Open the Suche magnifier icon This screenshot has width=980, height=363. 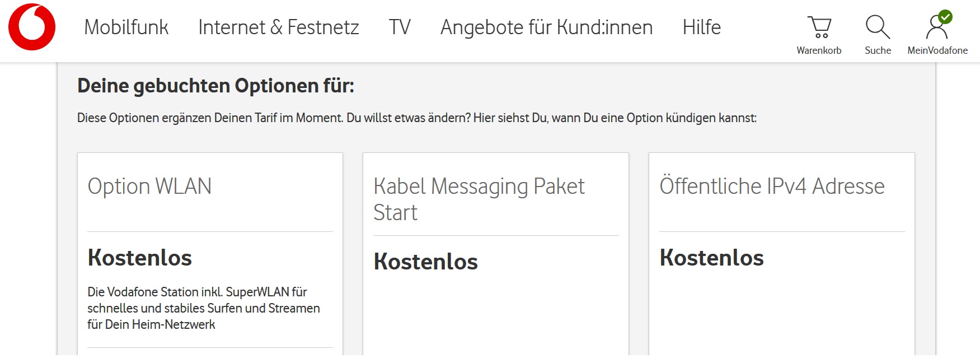878,27
